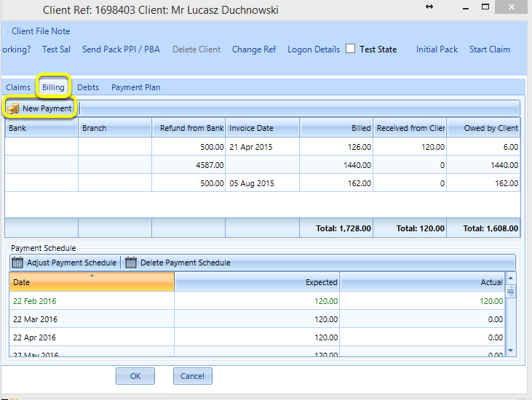Click the Adjust Payment Schedule calendar icon

pos(17,263)
